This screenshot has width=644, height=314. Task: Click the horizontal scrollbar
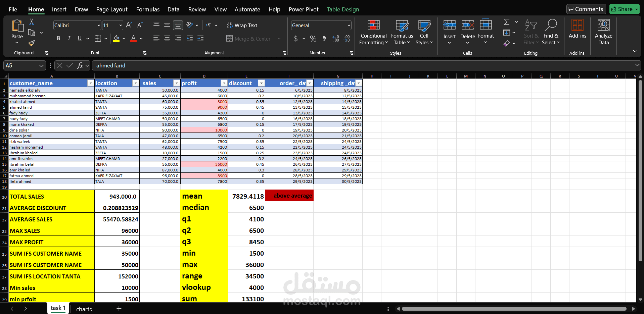coord(514,309)
